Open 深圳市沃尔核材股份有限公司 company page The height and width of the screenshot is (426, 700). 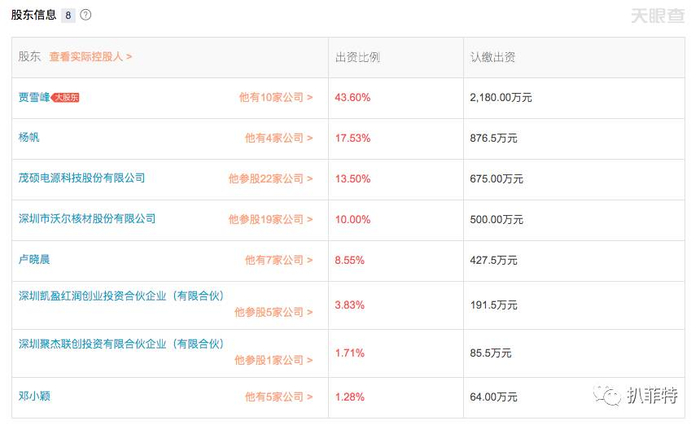click(88, 218)
